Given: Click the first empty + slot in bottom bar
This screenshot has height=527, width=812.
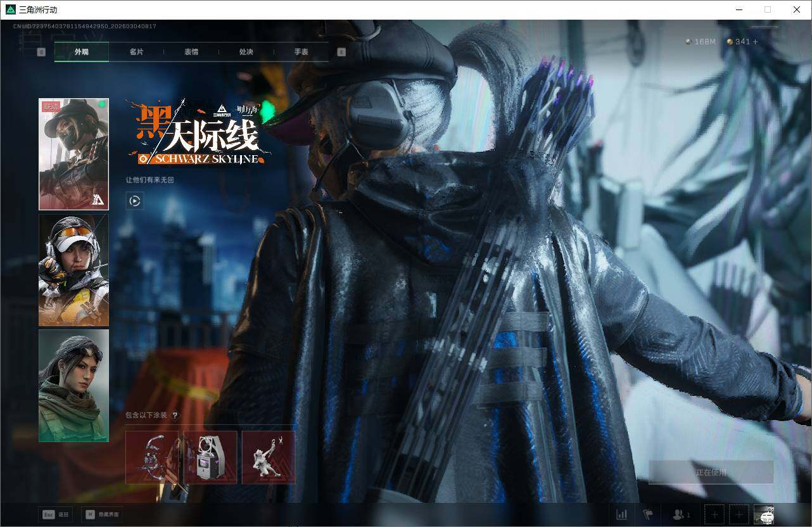Looking at the screenshot, I should click(x=714, y=514).
